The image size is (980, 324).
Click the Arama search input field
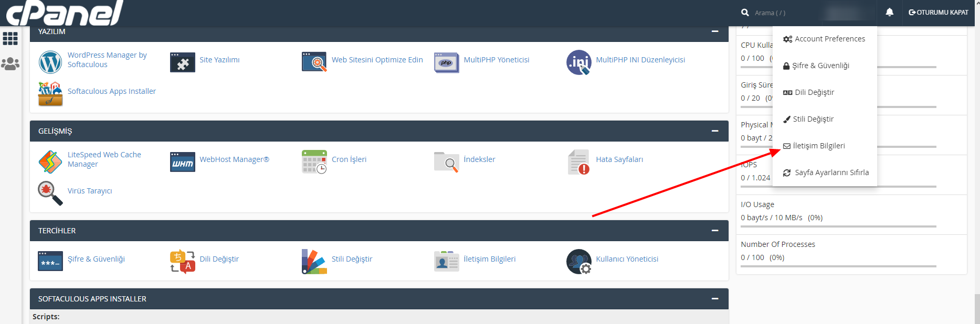pos(784,13)
